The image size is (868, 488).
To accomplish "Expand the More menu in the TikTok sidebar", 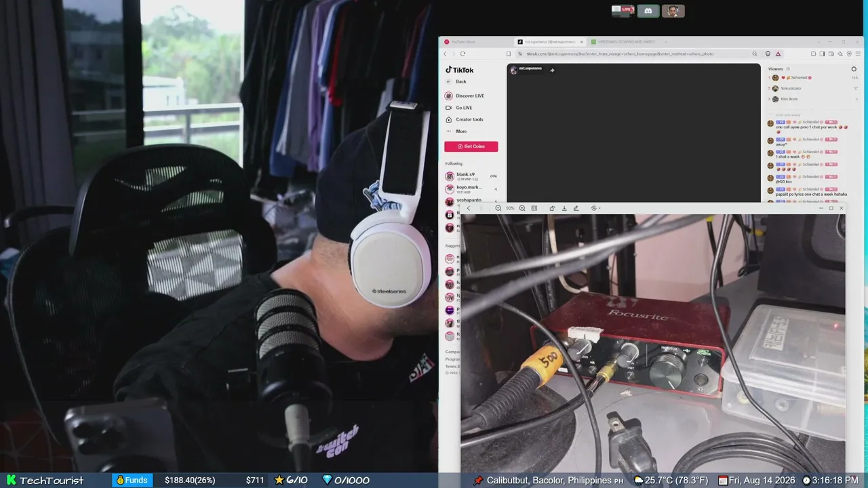I will (x=456, y=131).
